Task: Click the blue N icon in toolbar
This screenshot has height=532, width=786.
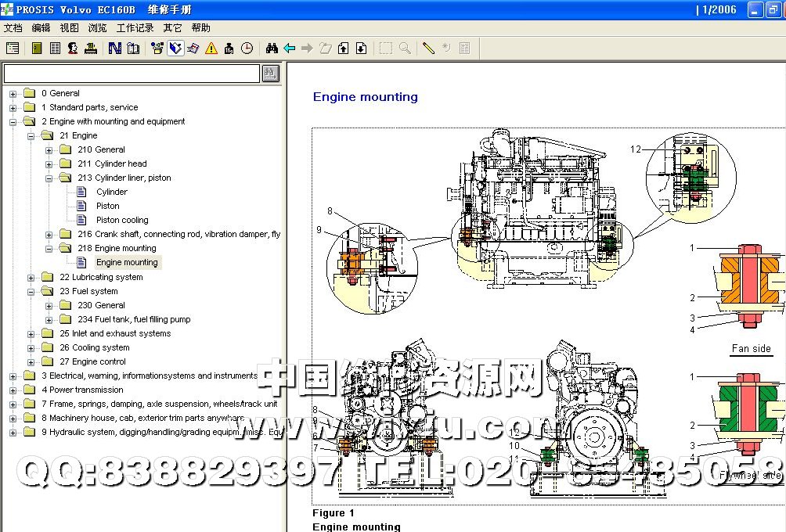Action: (x=115, y=48)
